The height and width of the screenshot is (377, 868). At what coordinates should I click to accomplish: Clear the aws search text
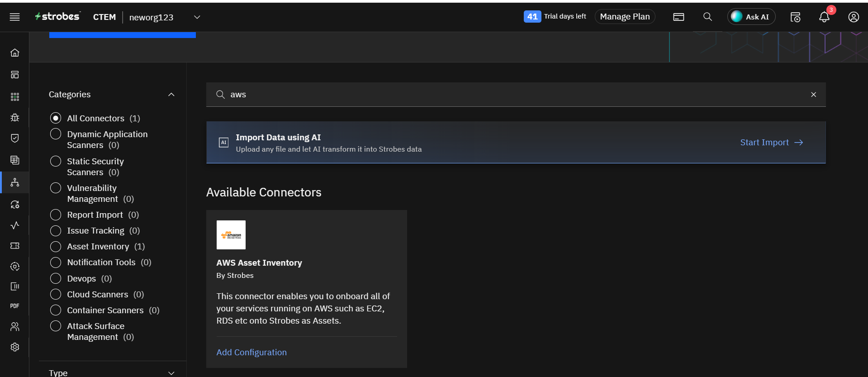point(813,95)
